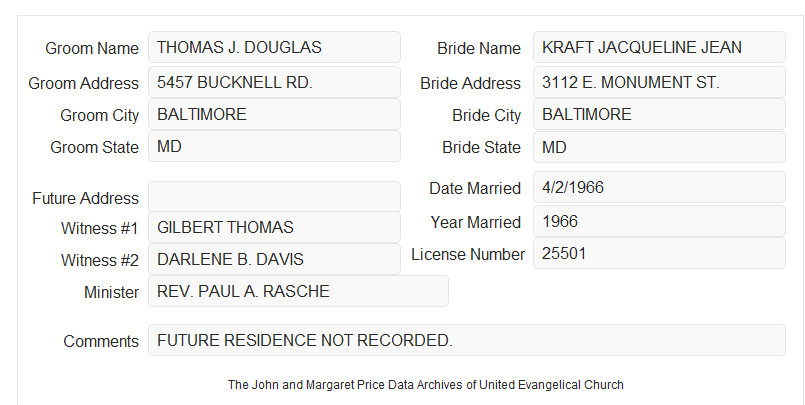Click the Comments label
Image resolution: width=805 pixels, height=405 pixels.
(101, 341)
